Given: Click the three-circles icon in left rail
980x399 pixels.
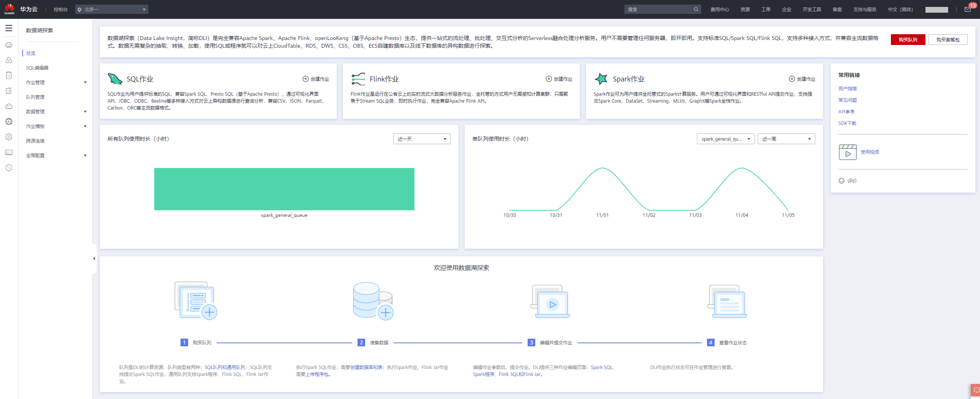Looking at the screenshot, I should pos(9,60).
